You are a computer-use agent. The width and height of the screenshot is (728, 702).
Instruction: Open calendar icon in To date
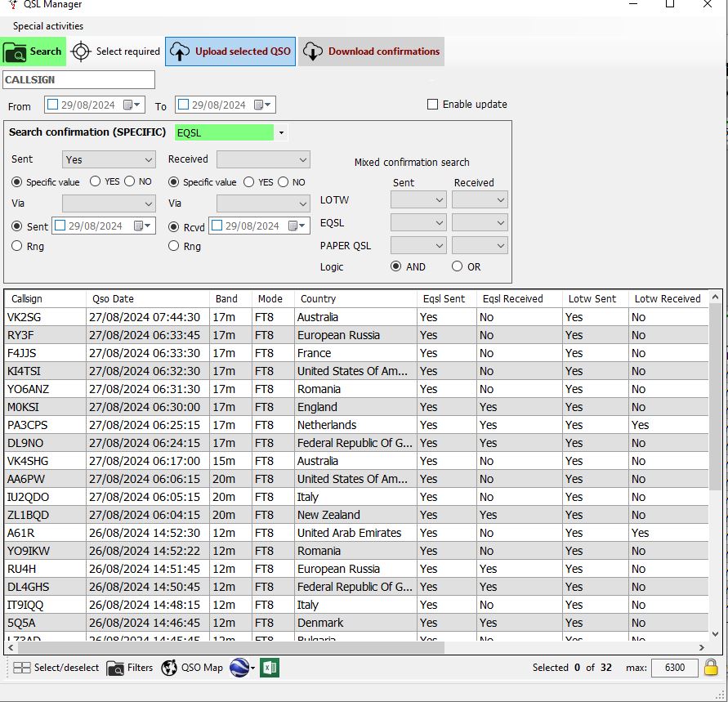[259, 105]
